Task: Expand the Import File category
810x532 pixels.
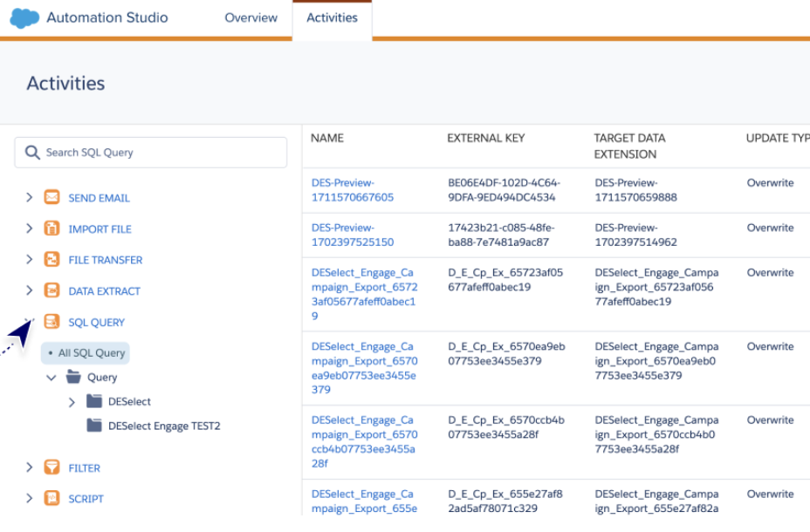Action: click(x=30, y=228)
